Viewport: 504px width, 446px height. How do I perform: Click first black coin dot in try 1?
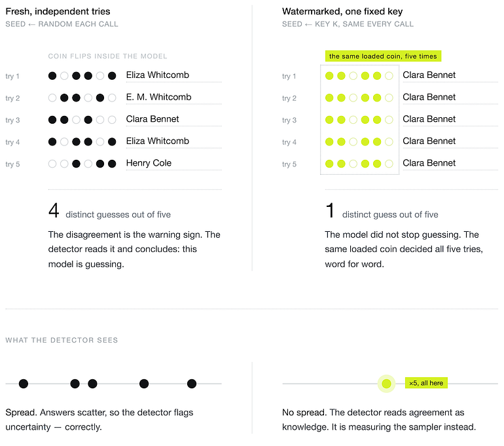(x=52, y=76)
